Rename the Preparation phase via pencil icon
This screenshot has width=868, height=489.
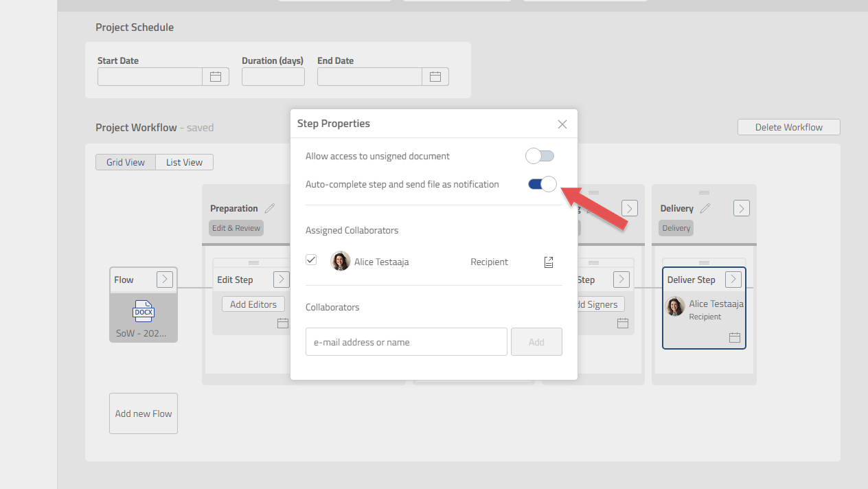(271, 207)
